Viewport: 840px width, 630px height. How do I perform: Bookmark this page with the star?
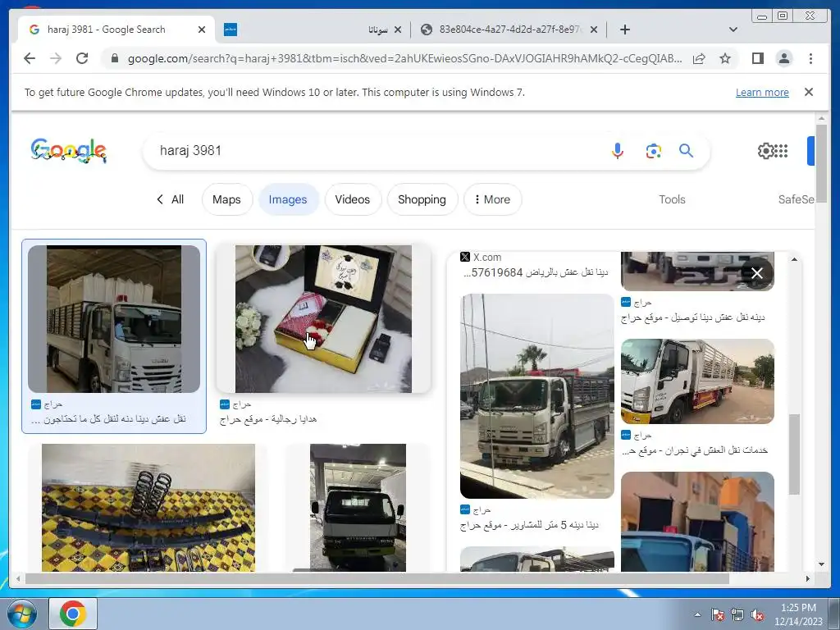click(x=725, y=58)
